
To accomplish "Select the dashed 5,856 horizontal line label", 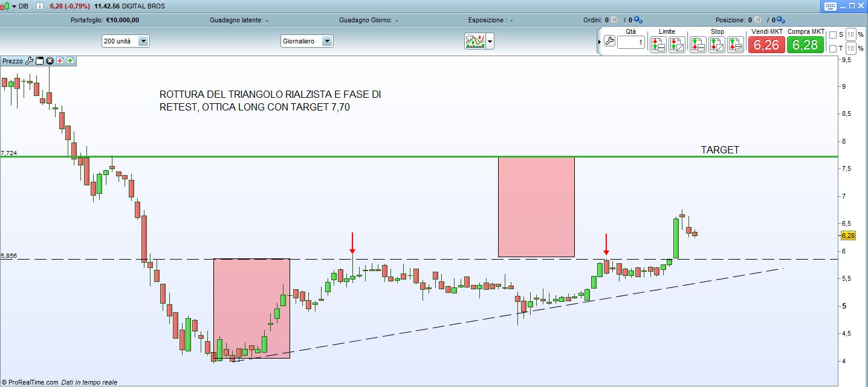I will 8,256.
